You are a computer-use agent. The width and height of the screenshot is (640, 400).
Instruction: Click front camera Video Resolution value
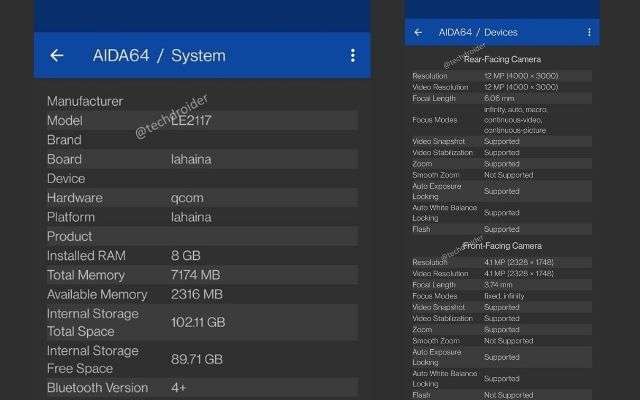tap(519, 273)
